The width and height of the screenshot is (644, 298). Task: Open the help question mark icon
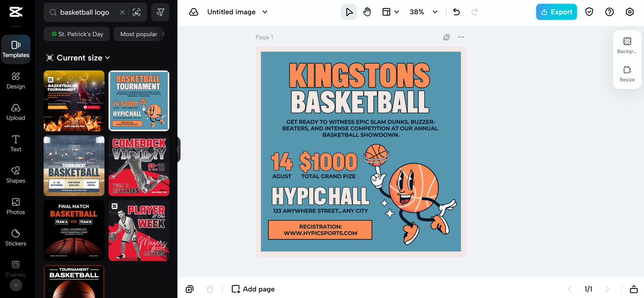click(x=610, y=12)
